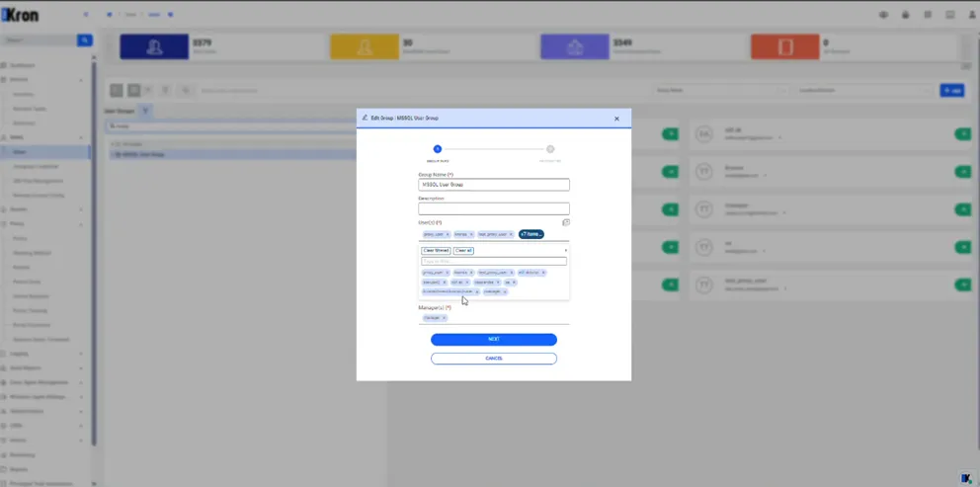Remove test_proxy_user chip inside the dropdown list
Image resolution: width=980 pixels, height=487 pixels.
(x=512, y=273)
